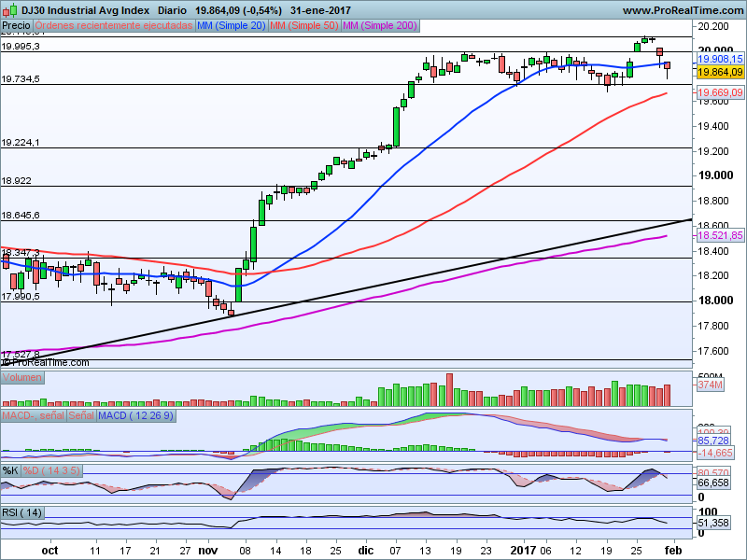
Task: Click Órdenes recientemente ejecutadas legend label
Action: click(114, 25)
